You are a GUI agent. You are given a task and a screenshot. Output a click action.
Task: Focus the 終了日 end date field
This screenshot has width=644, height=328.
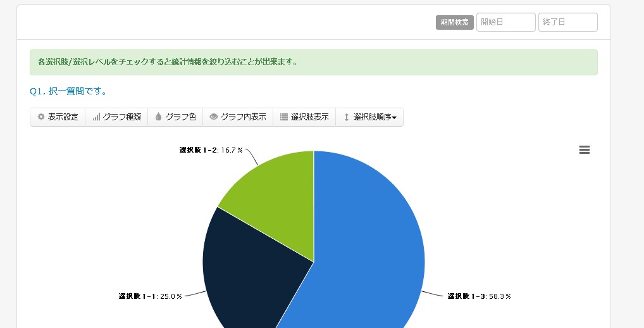568,22
